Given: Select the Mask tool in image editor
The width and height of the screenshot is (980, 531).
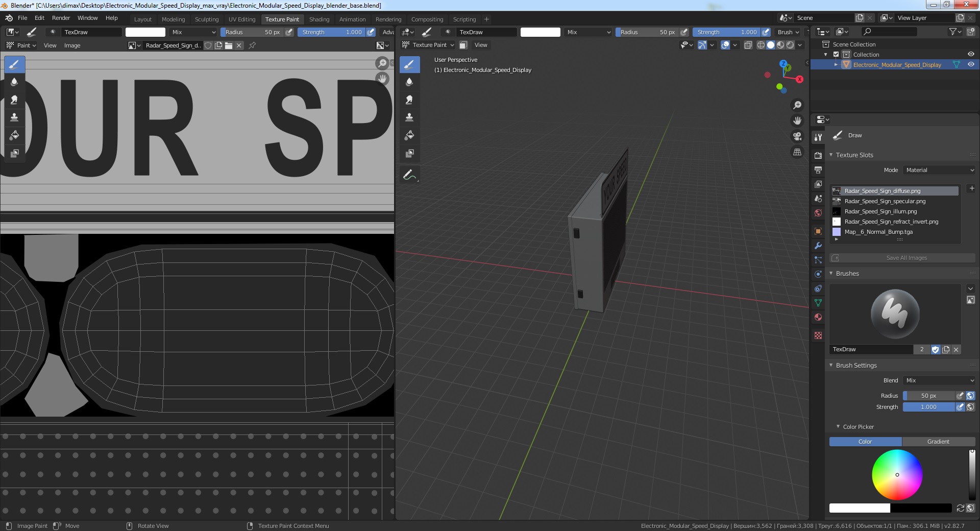Looking at the screenshot, I should tap(14, 153).
